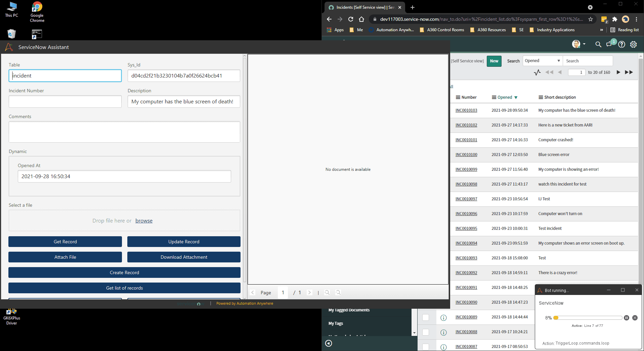Open Chrome extensions puzzle icon
Screen dimensions: 644x351
click(x=615, y=19)
